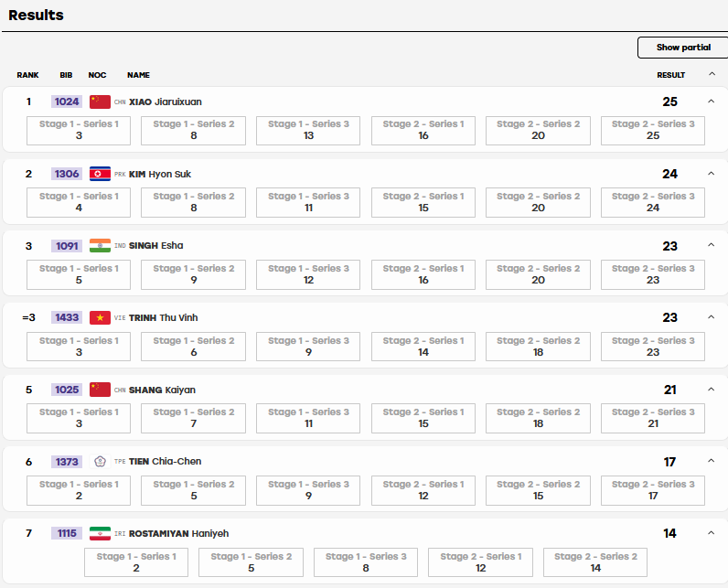Select bib number 1025

pos(67,390)
